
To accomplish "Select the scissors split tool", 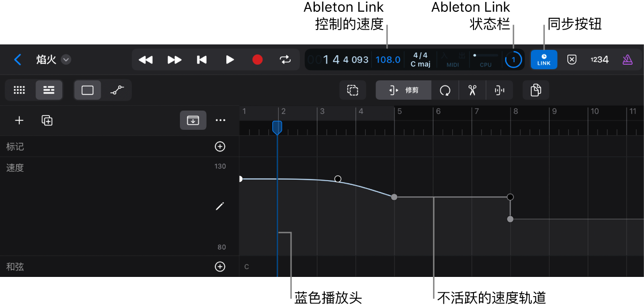I will [472, 90].
